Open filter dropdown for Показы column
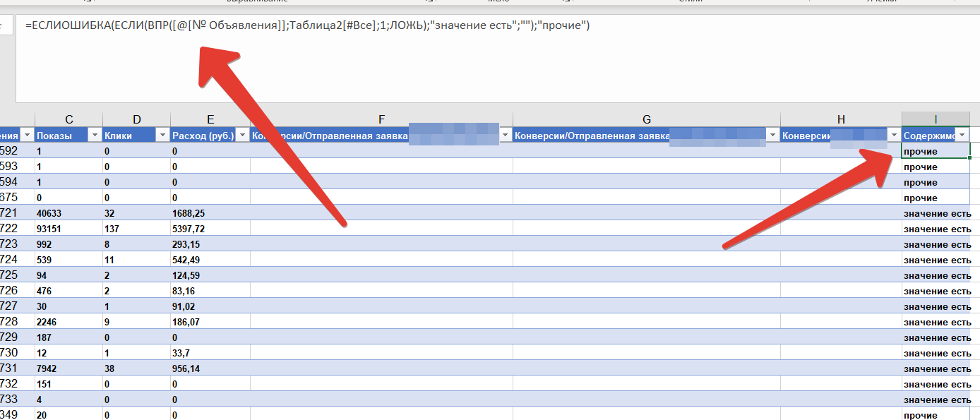This screenshot has width=980, height=420. pyautogui.click(x=95, y=136)
